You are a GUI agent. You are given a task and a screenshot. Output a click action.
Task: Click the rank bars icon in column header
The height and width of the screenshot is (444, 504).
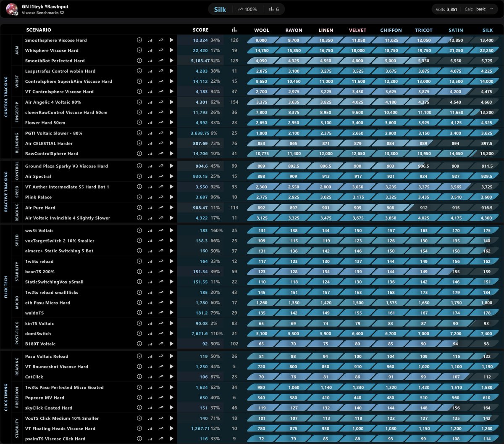(234, 30)
